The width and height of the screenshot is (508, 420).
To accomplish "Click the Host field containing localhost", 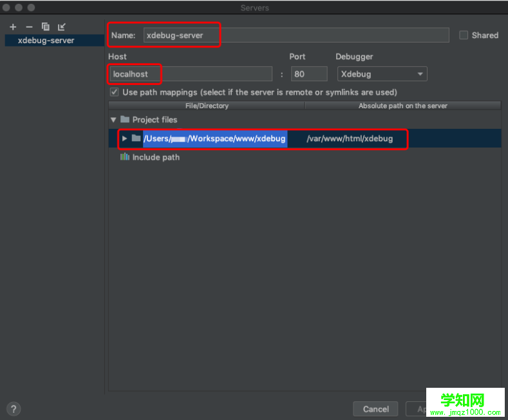I will pyautogui.click(x=191, y=74).
